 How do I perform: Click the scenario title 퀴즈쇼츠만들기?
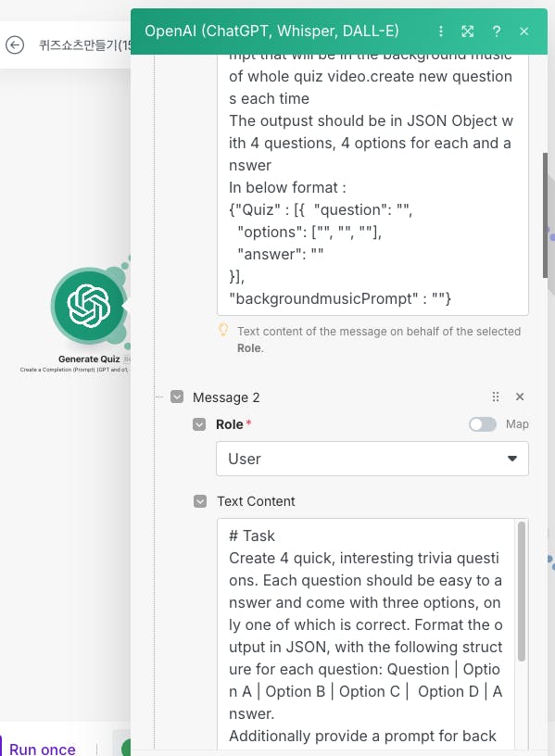[x=85, y=45]
